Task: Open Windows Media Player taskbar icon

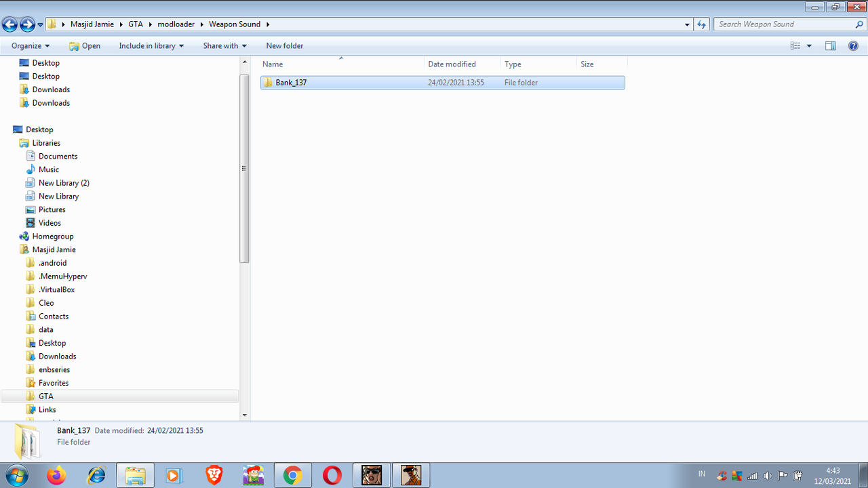Action: click(x=174, y=475)
